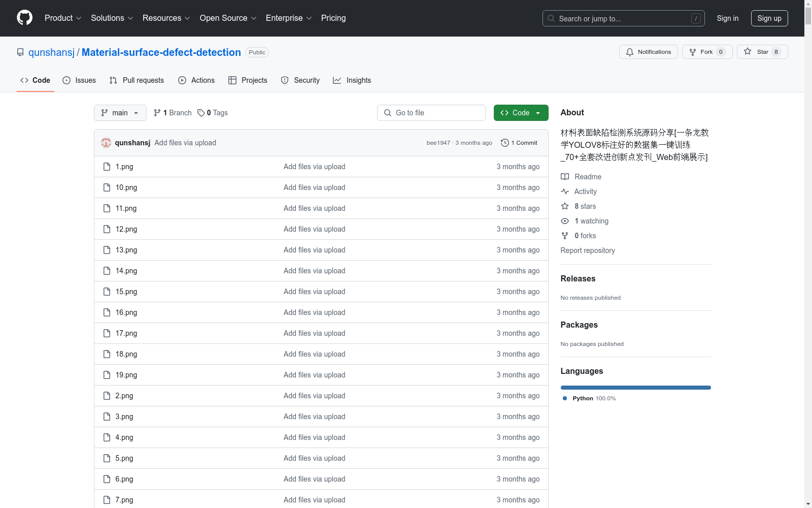Star this repository with the star icon

[748, 51]
